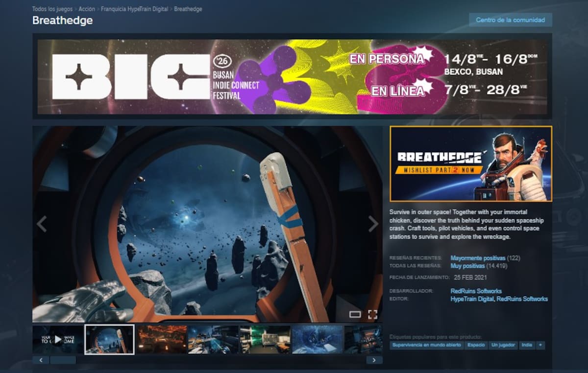Open the 'Mayormente positivas' recent reviews link
This screenshot has height=373, width=588.
[x=478, y=258]
